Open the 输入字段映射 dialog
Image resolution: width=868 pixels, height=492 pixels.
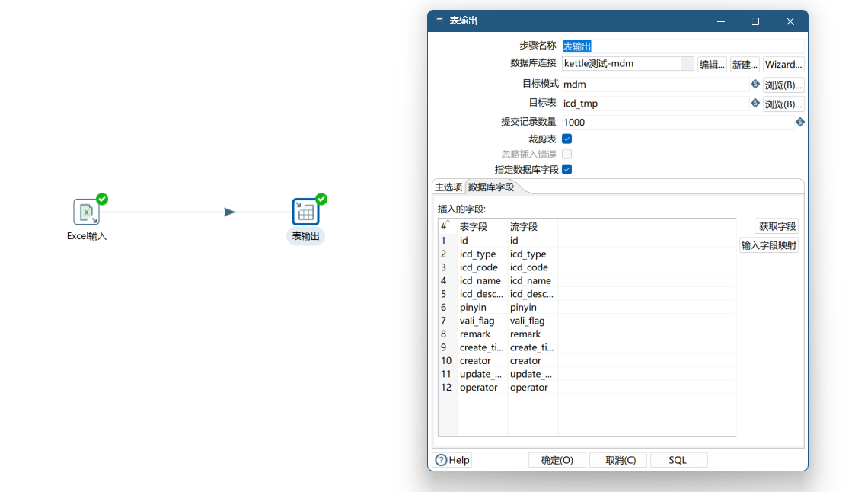pyautogui.click(x=769, y=245)
